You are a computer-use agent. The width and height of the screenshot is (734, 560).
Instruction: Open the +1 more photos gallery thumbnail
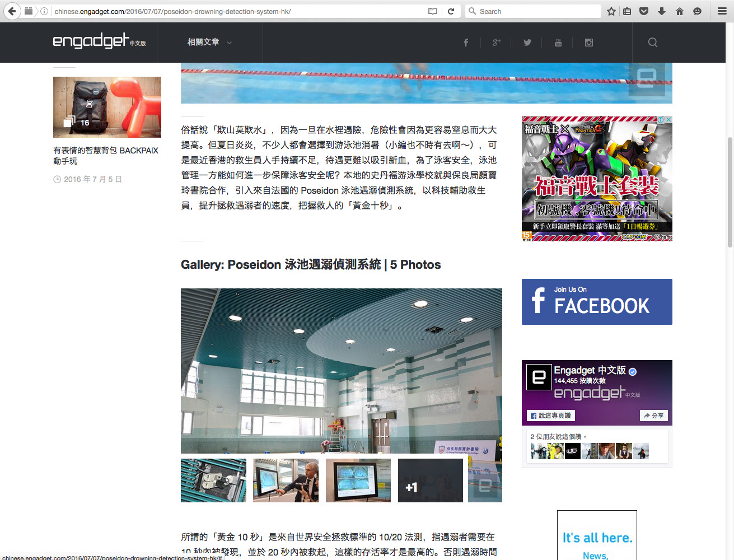(430, 480)
